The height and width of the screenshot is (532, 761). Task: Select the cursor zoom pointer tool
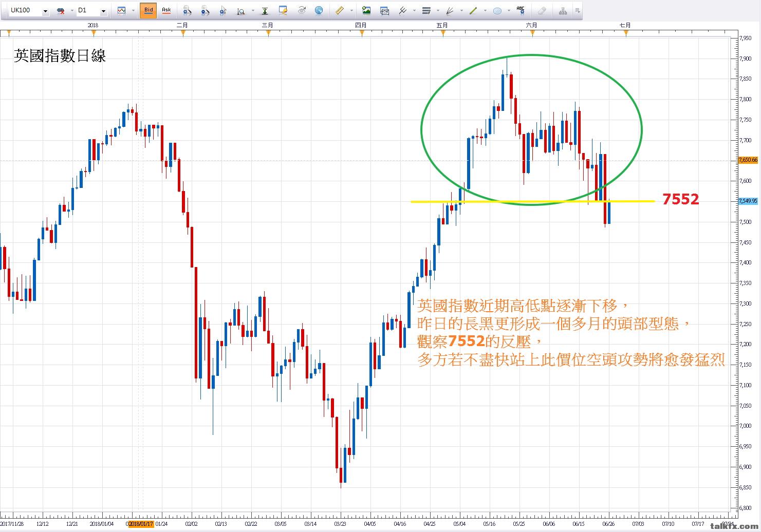[x=222, y=10]
